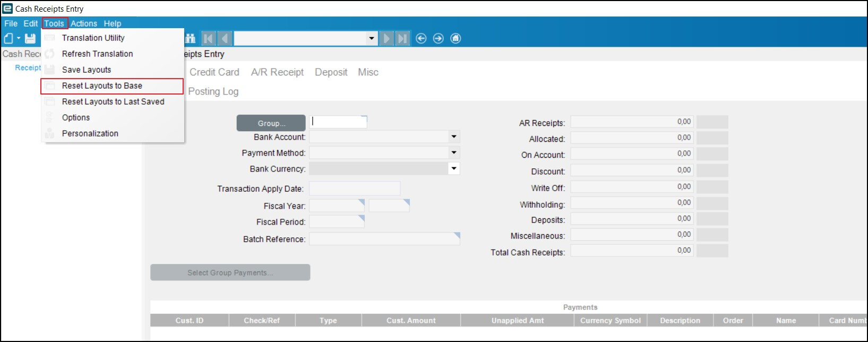Click the Cust. Amount column header
868x342 pixels.
pos(411,320)
